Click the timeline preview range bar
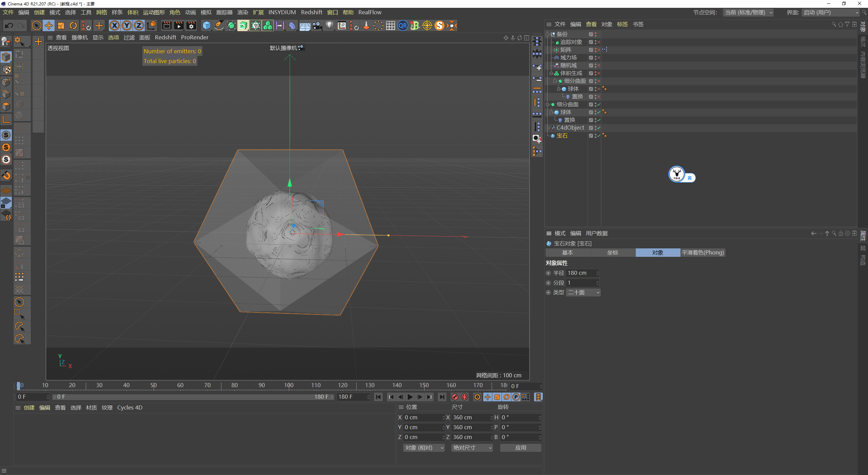Viewport: 868px width, 475px height. [193, 397]
